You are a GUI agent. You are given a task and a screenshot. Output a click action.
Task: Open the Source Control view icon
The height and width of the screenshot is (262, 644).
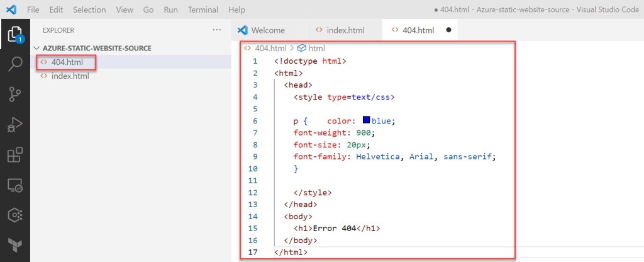pos(14,94)
